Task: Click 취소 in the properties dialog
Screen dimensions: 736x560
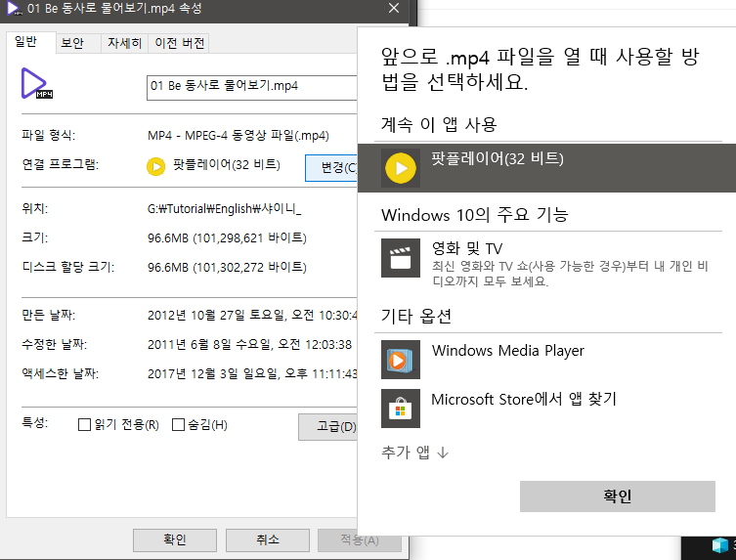Action: point(268,539)
